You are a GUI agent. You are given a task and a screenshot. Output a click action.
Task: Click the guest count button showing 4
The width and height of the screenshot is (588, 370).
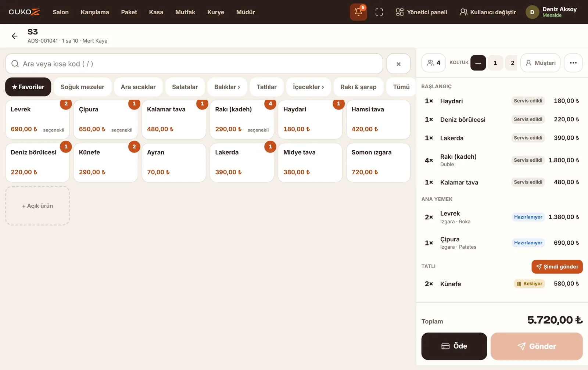(x=434, y=63)
